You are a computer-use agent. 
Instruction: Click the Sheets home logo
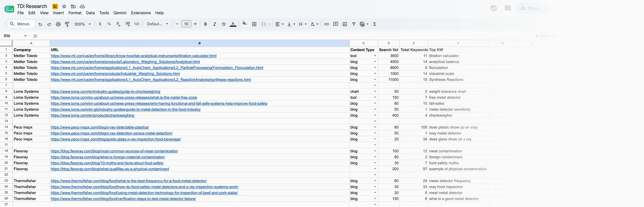pyautogui.click(x=9, y=9)
